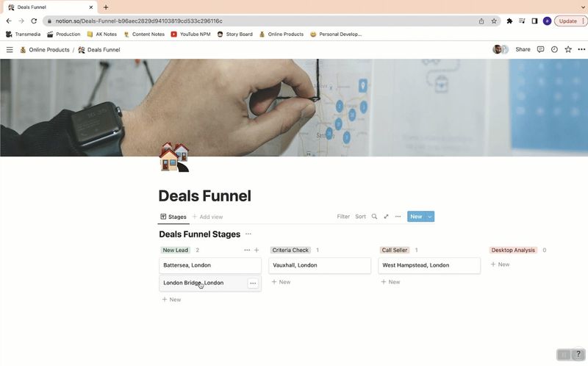Add a card with New Lead plus icon
This screenshot has height=366, width=588.
tap(257, 251)
